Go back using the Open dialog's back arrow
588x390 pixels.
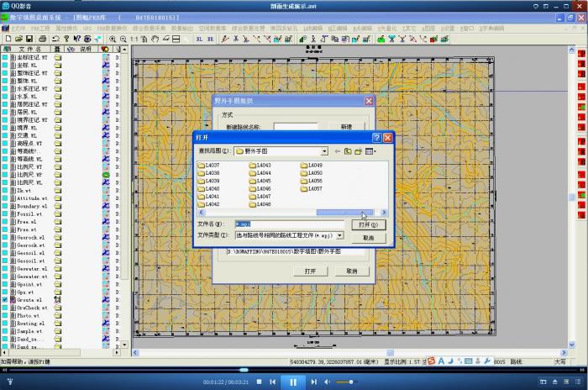336,151
